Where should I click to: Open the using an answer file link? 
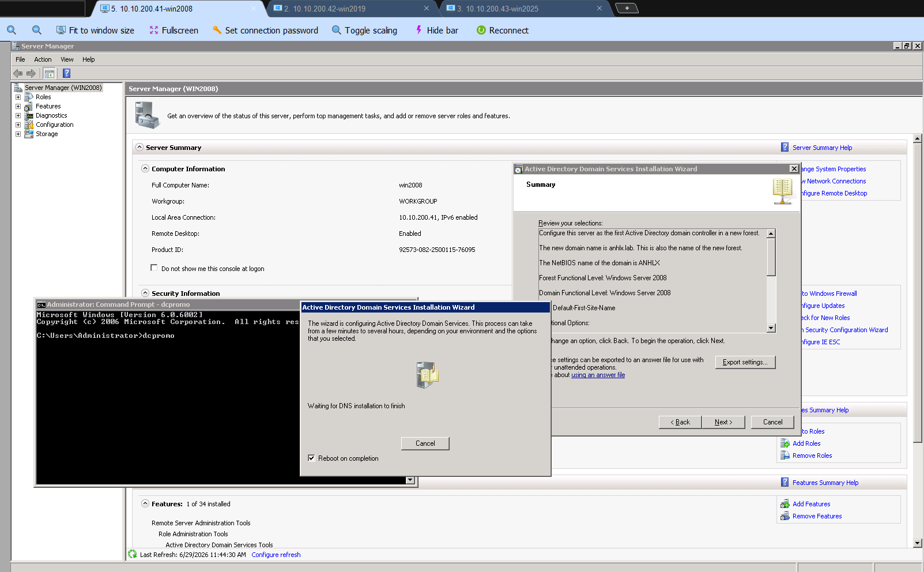(598, 375)
